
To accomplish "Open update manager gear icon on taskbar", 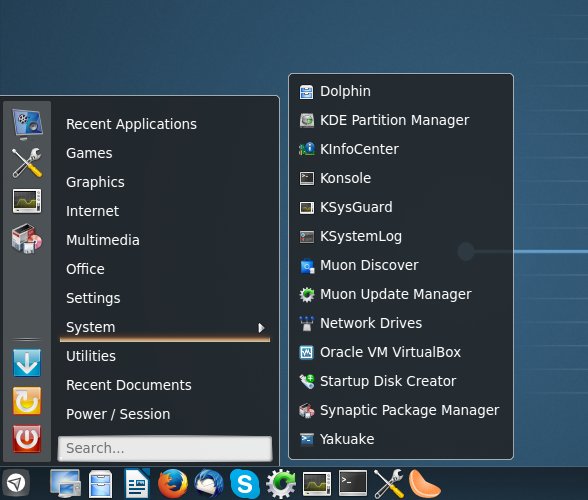I will (x=281, y=484).
